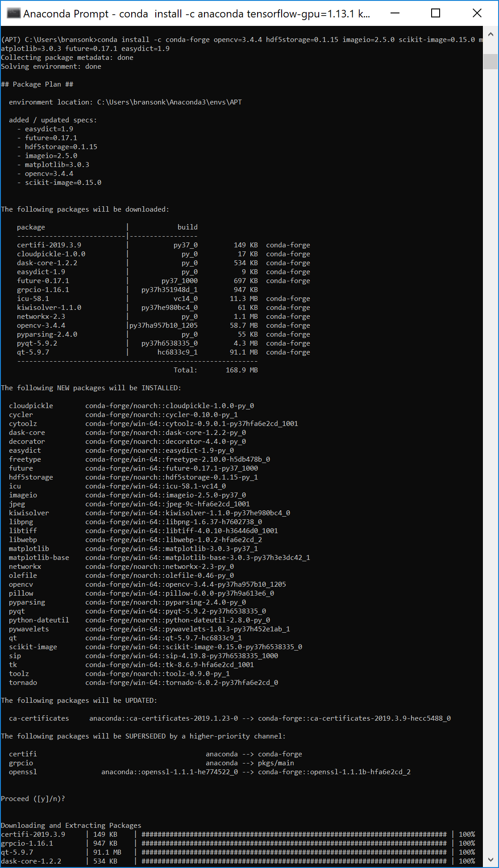Click the 'Proceed ([y]/n)?' prompt line
The image size is (499, 868).
pyautogui.click(x=33, y=799)
